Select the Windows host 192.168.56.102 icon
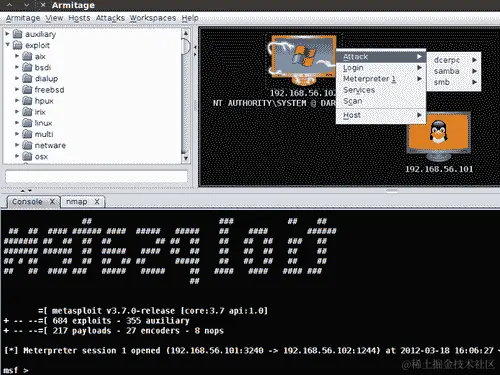This screenshot has width=500, height=375. (303, 60)
